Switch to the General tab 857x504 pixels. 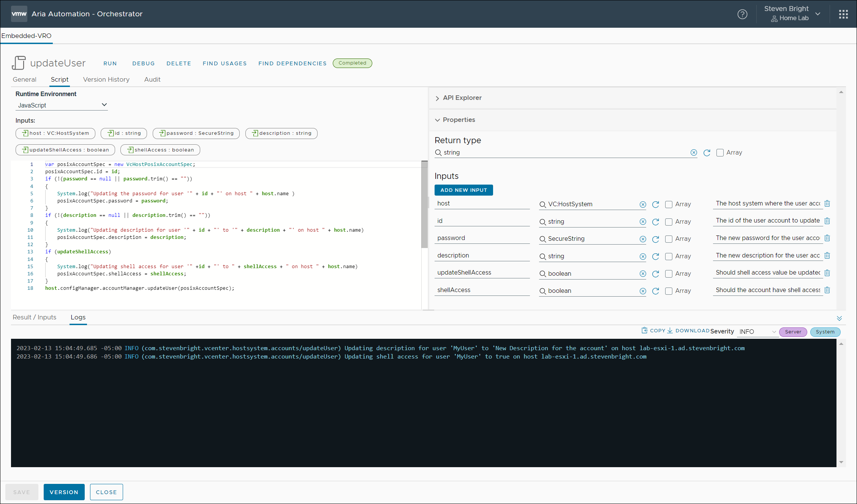[25, 80]
